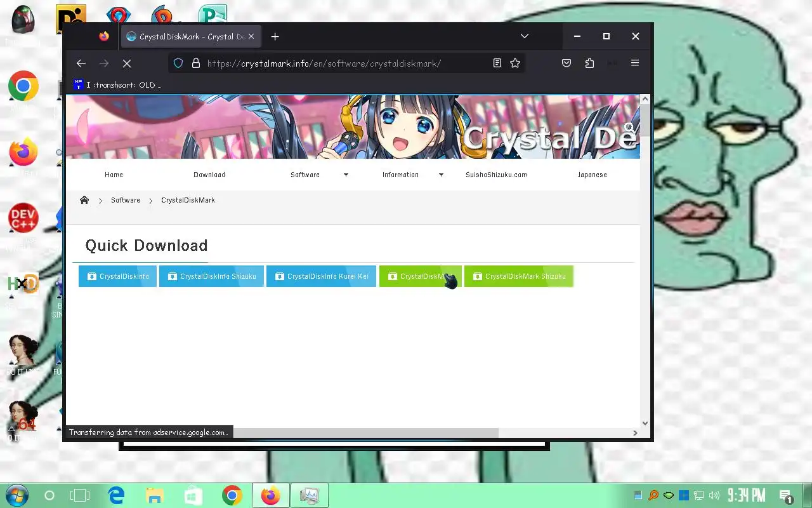Download CrystalDiskInfo Shizuku edition
Image resolution: width=812 pixels, height=508 pixels.
211,276
